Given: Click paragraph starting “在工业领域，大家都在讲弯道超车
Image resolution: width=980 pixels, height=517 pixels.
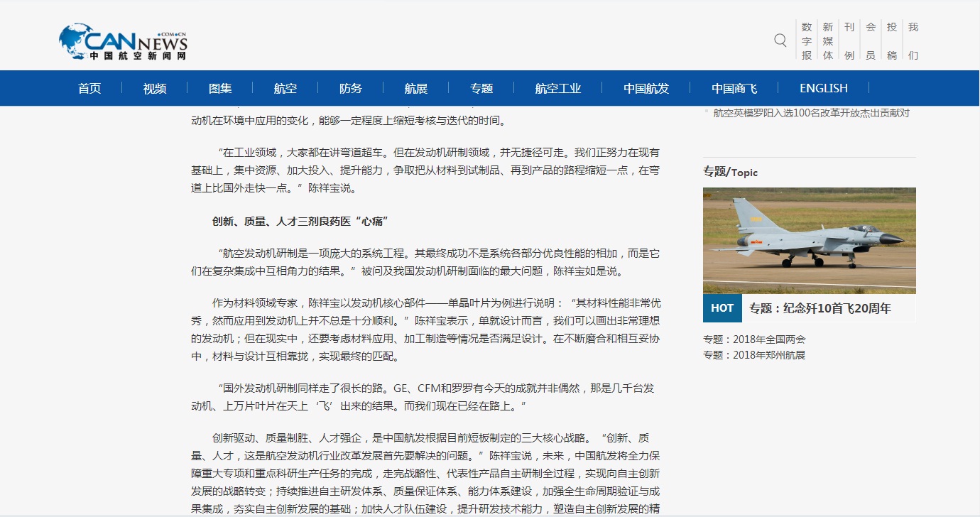Looking at the screenshot, I should point(425,170).
